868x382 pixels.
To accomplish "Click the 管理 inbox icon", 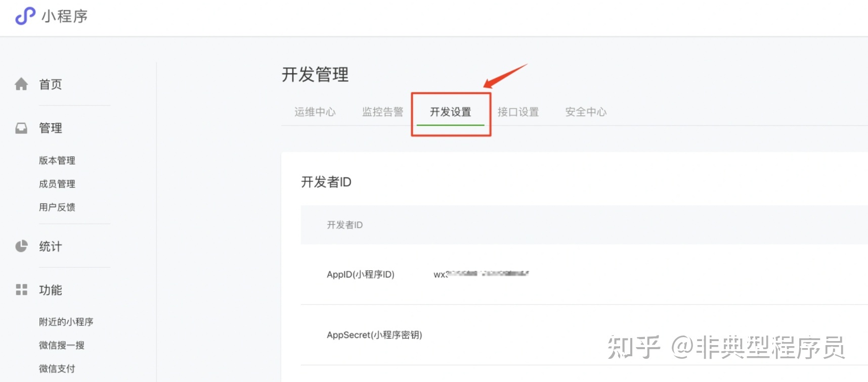I will 21,128.
